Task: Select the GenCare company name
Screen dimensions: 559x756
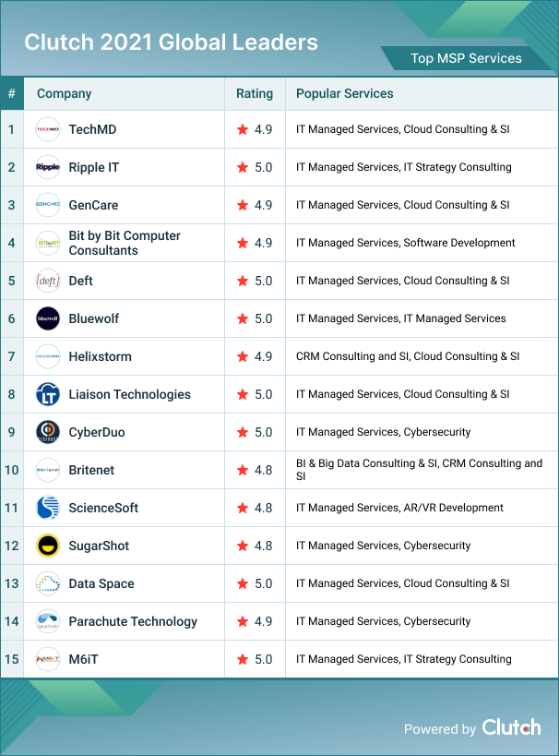Action: coord(93,205)
